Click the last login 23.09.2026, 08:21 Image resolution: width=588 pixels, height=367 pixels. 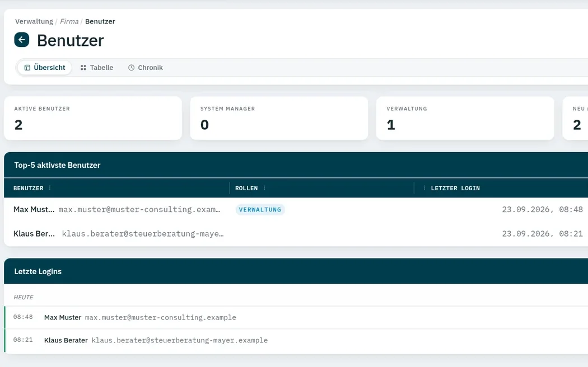(542, 234)
